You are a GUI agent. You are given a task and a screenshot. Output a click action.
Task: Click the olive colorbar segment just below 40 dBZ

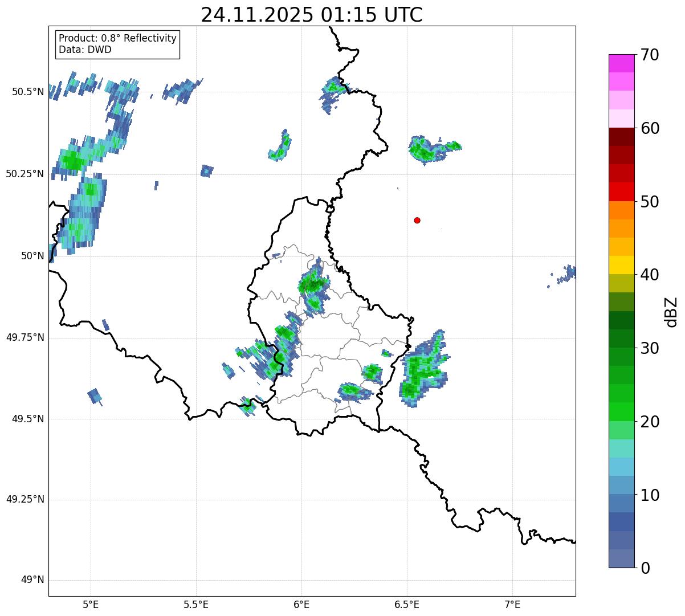click(622, 283)
